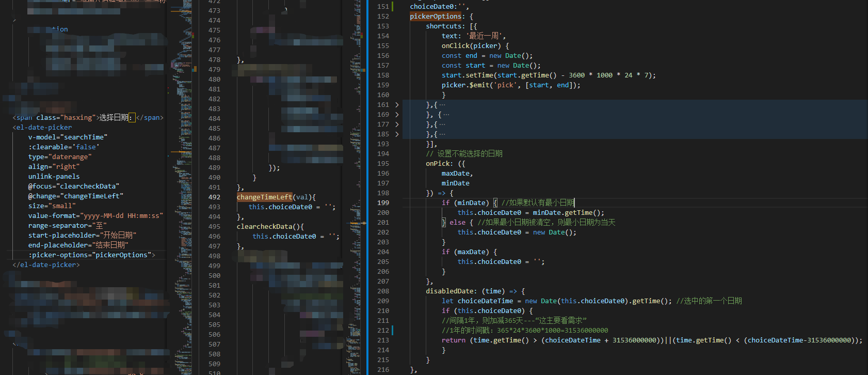Click the value-format="yyyy-MM-dd HH:mm:ss" attribute
This screenshot has width=868, height=375.
point(95,216)
